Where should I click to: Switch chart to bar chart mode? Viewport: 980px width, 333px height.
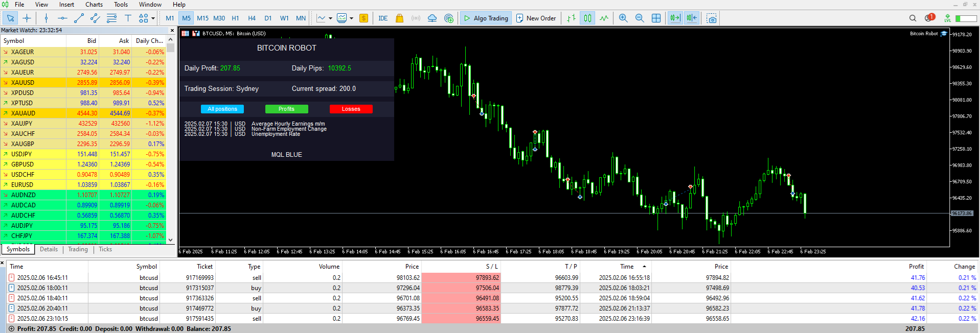(571, 18)
